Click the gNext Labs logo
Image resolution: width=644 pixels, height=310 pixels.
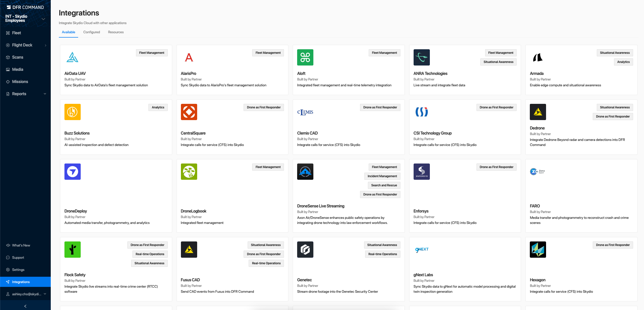click(421, 250)
